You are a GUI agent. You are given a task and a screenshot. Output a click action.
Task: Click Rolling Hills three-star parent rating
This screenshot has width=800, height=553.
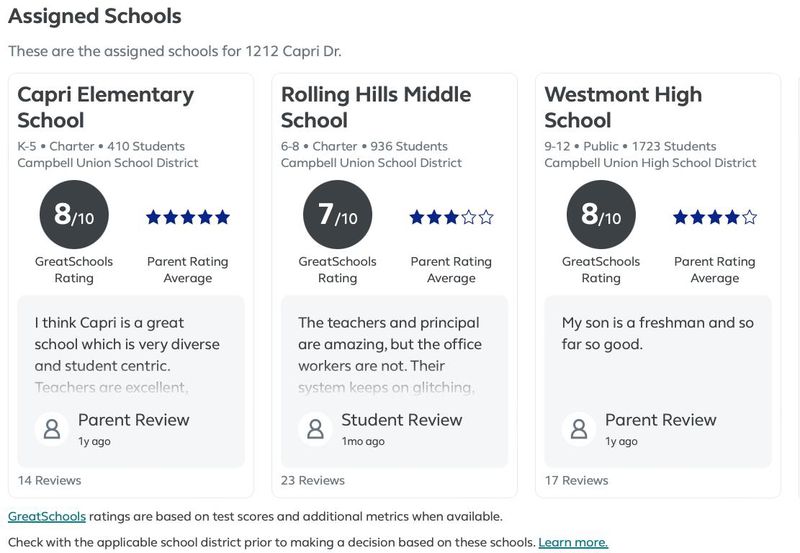[452, 217]
